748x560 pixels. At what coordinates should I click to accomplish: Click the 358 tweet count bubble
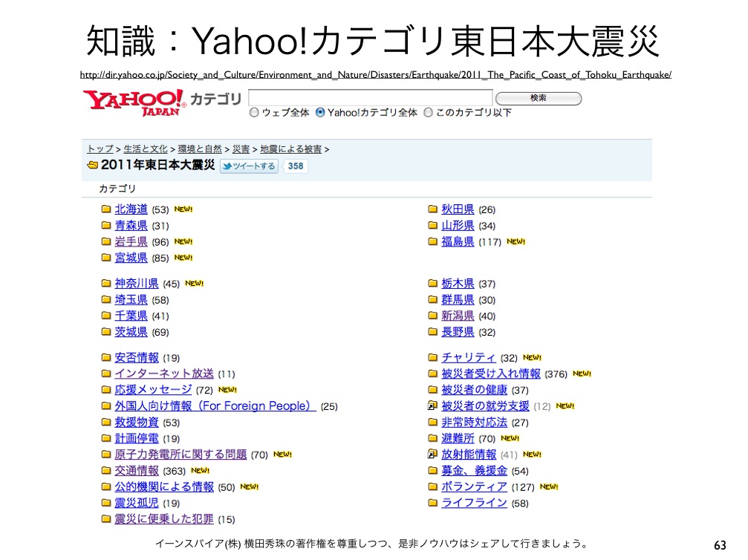click(x=296, y=166)
